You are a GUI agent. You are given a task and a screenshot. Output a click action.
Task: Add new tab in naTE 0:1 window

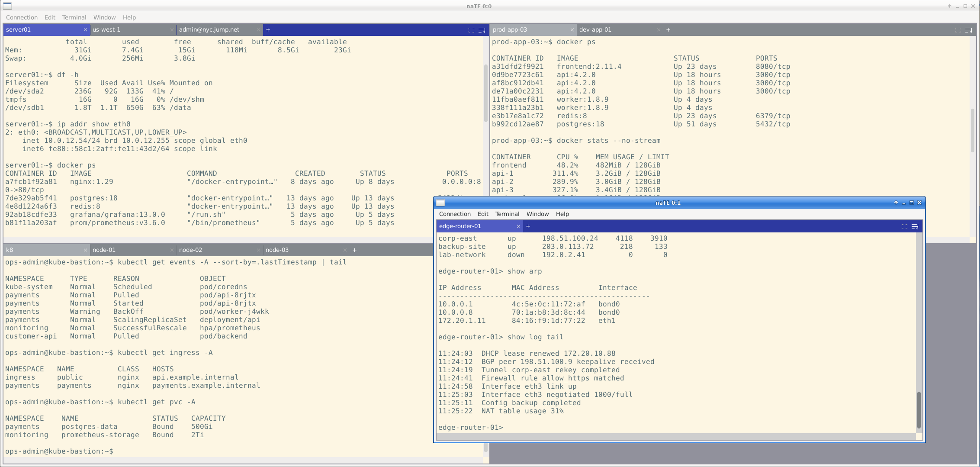[x=528, y=226]
